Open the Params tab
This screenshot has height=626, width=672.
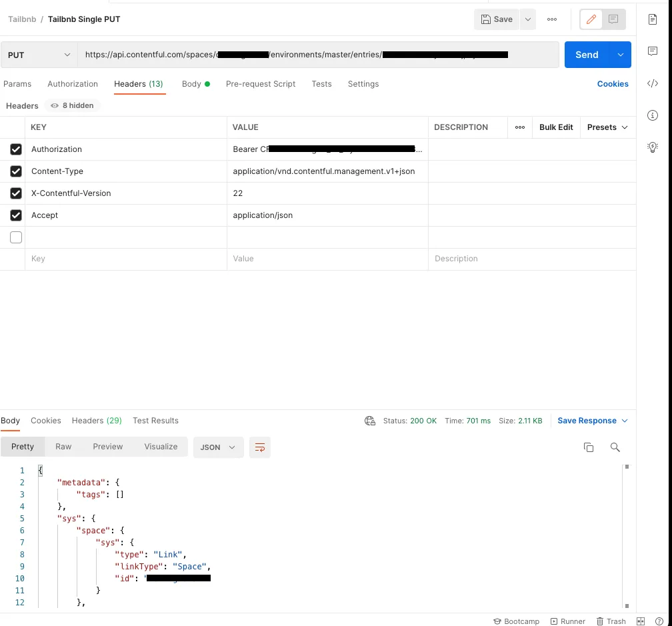(x=17, y=84)
